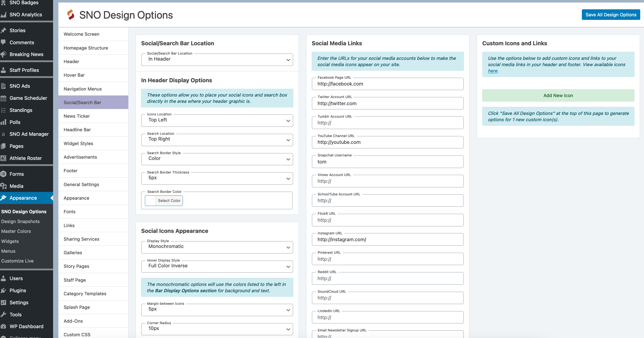The height and width of the screenshot is (338, 644).
Task: Open the Widgets submenu item
Action: click(x=10, y=241)
